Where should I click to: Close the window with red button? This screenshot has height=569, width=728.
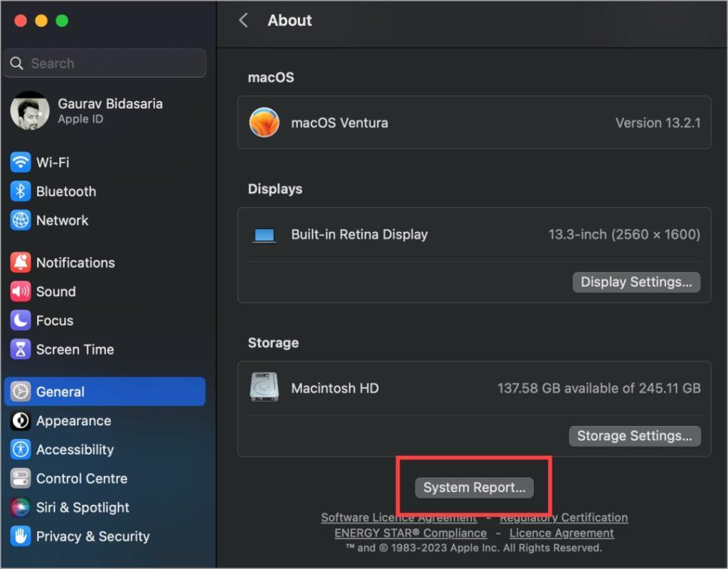click(21, 21)
